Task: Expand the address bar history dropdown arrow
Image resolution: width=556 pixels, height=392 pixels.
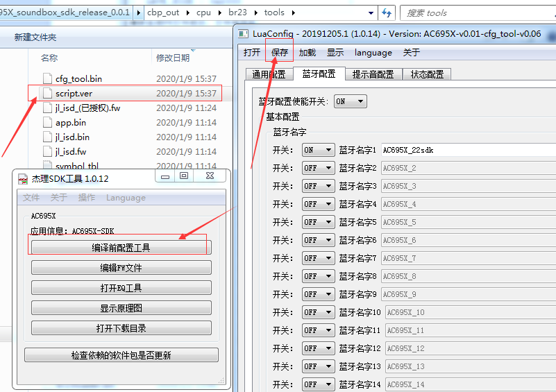Action: [371, 13]
